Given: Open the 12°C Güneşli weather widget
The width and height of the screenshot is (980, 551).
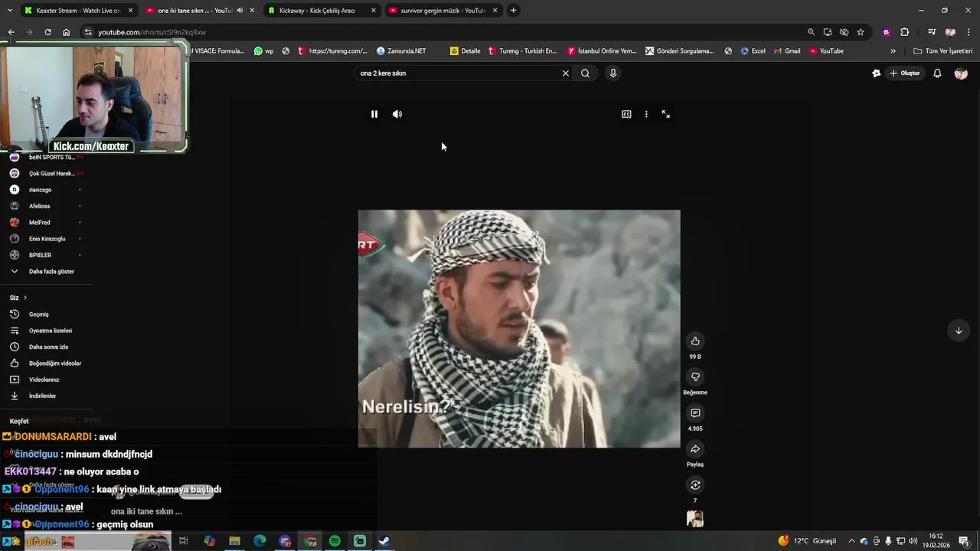Looking at the screenshot, I should [x=808, y=541].
